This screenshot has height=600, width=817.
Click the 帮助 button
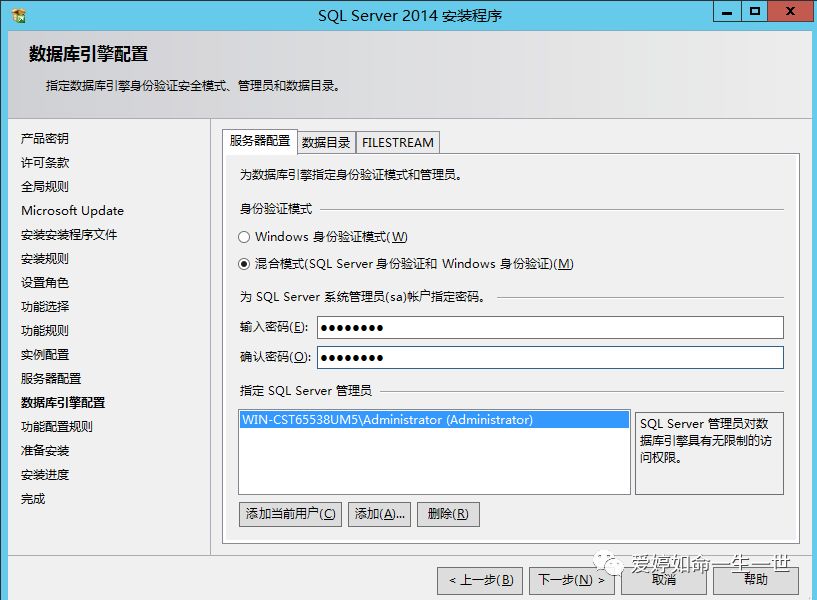click(x=756, y=580)
